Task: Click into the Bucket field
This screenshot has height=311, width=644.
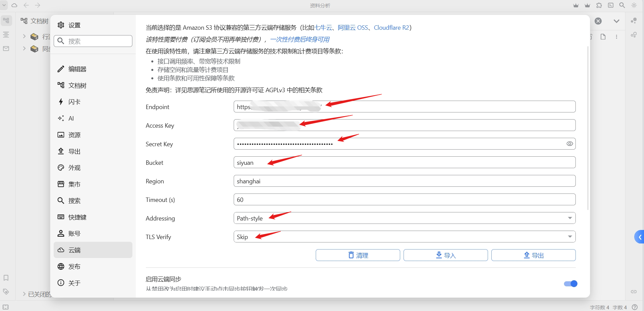Action: [405, 162]
